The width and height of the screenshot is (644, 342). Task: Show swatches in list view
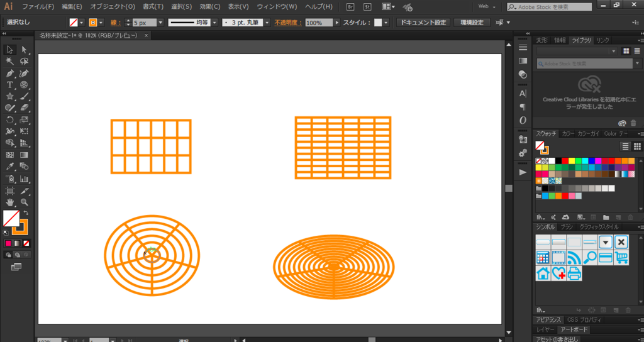[x=625, y=146]
